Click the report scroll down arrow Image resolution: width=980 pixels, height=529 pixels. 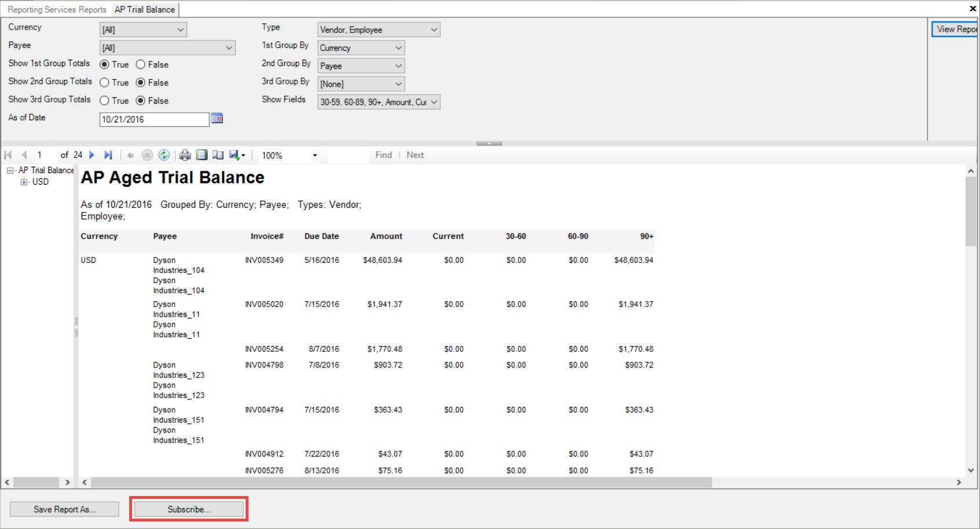tap(971, 471)
